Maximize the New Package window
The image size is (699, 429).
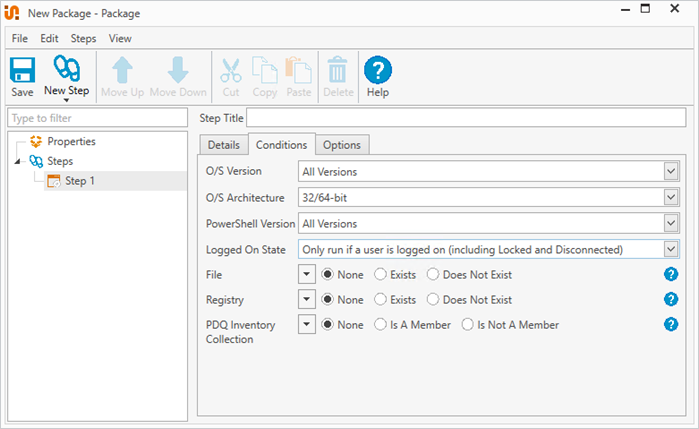(x=645, y=8)
